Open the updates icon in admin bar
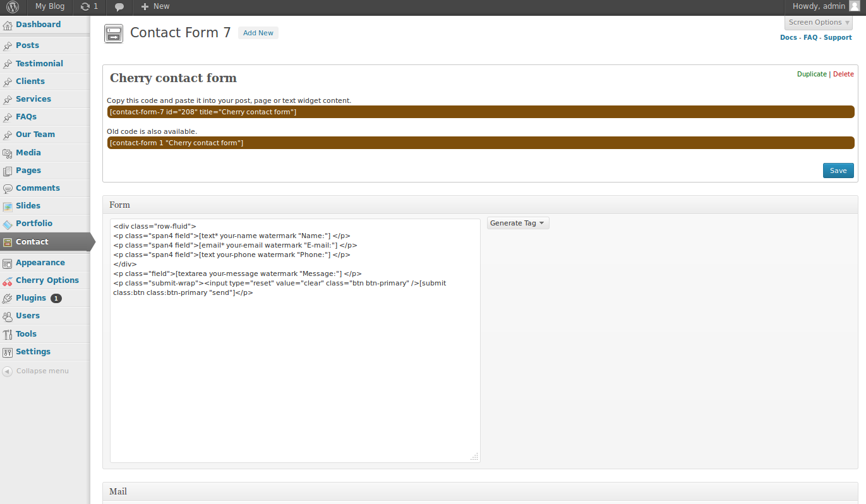The width and height of the screenshot is (866, 504). 85,7
